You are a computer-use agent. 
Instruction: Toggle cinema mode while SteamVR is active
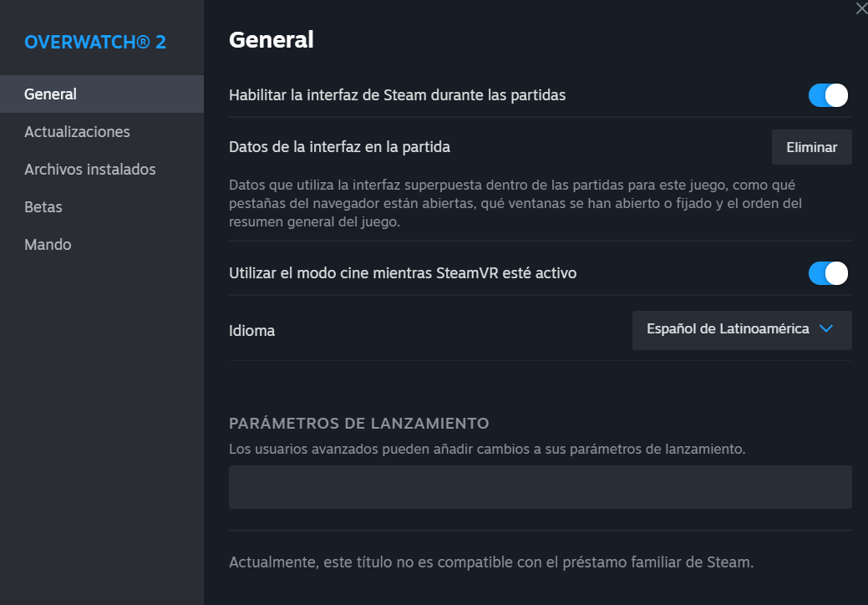(x=828, y=273)
